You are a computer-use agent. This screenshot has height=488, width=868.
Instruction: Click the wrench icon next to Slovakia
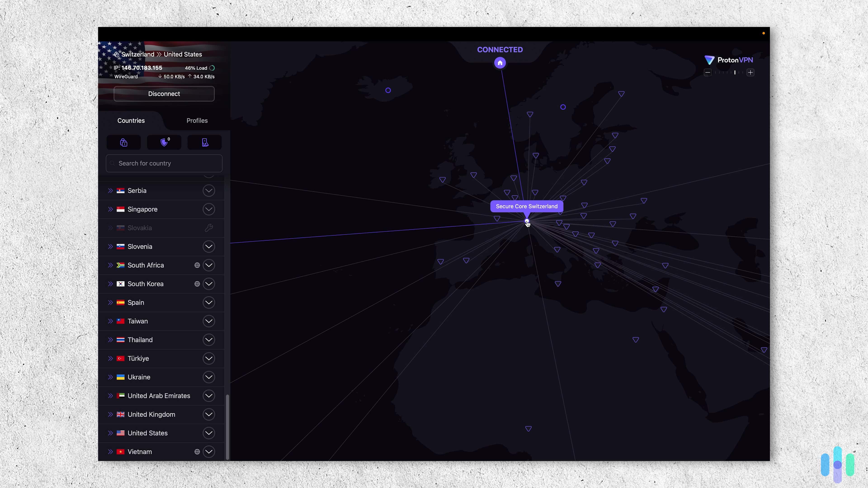click(x=209, y=228)
